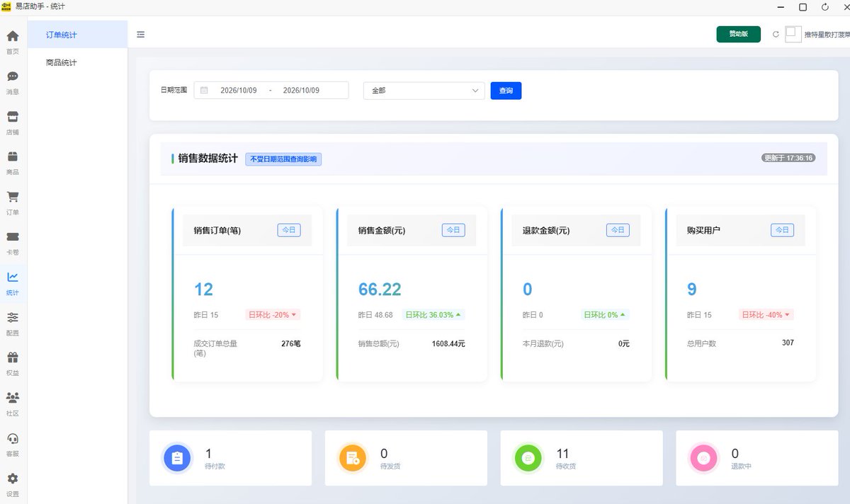The image size is (850, 504).
Task: Click the 待收货 green icon
Action: [x=528, y=458]
